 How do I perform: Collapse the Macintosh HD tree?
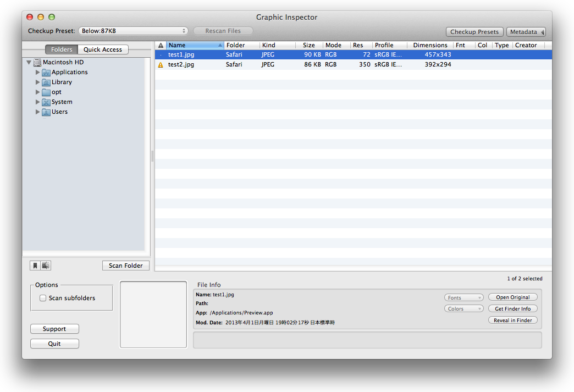point(29,63)
